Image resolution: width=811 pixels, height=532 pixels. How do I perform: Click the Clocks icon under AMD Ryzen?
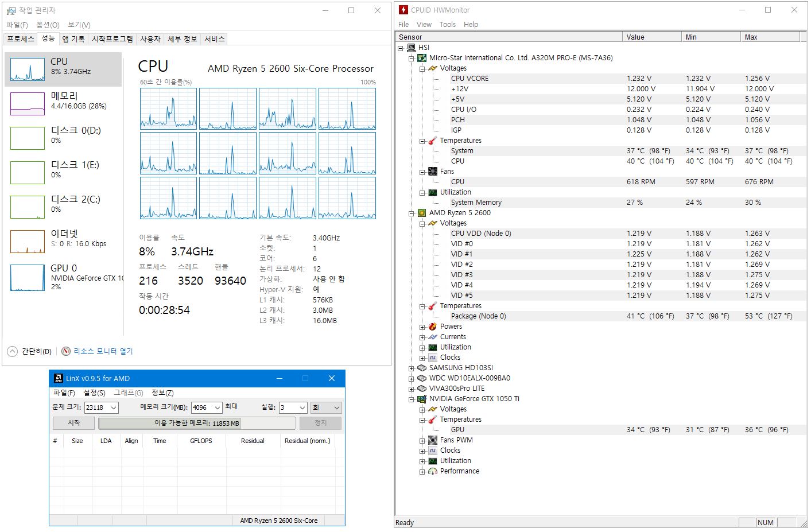tap(433, 358)
